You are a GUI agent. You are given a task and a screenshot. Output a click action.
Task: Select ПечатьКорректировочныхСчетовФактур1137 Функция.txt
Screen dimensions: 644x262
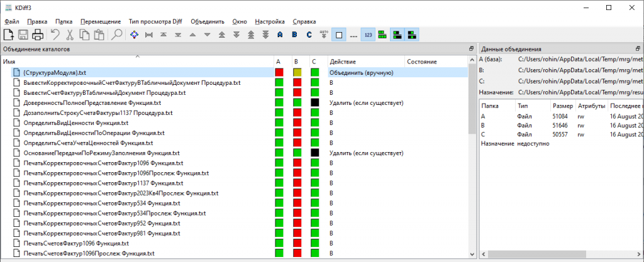(103, 183)
